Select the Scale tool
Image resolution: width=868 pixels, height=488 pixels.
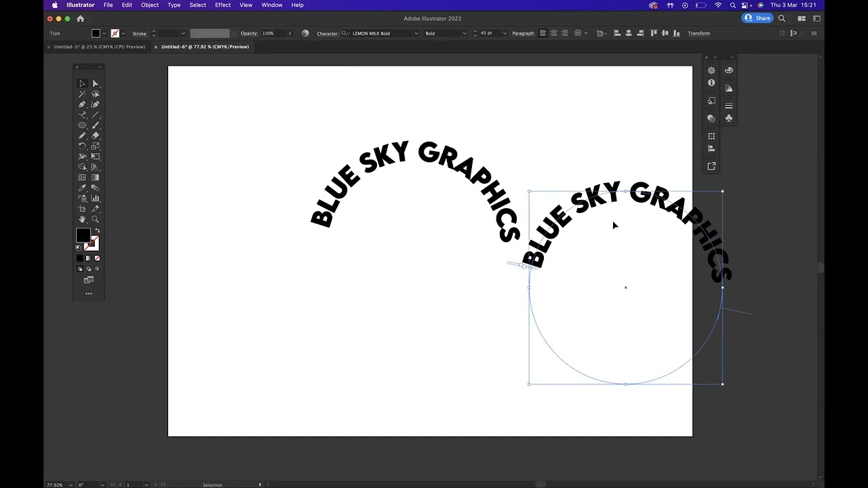tap(95, 146)
